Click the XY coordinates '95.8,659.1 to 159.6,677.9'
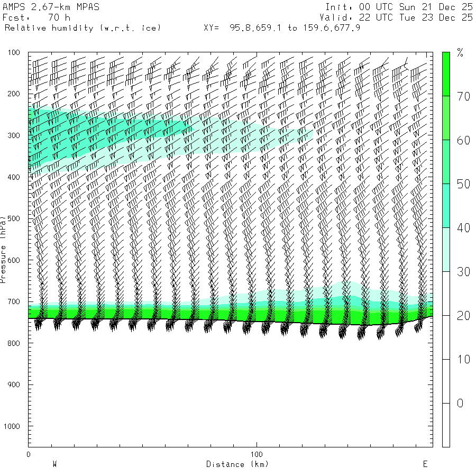 (x=295, y=28)
